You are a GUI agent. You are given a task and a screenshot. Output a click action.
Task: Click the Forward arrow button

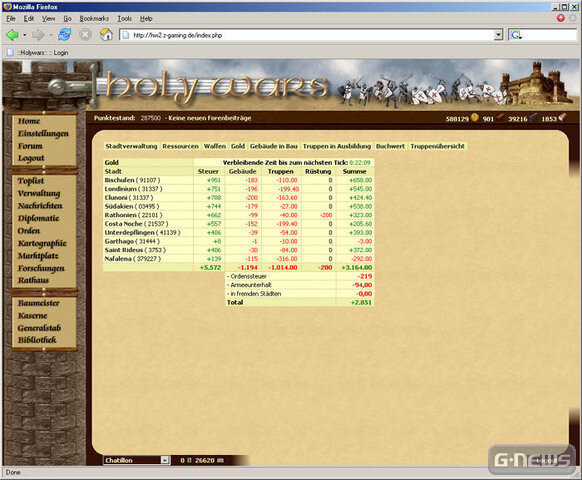(38, 35)
